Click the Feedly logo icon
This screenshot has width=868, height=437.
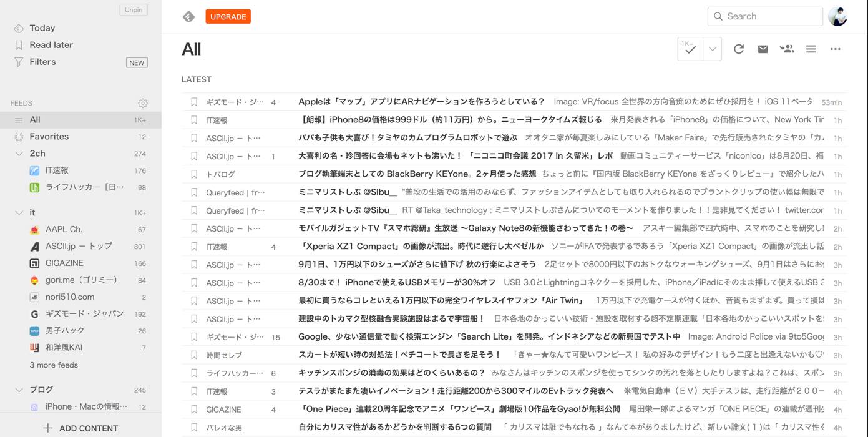click(x=188, y=17)
